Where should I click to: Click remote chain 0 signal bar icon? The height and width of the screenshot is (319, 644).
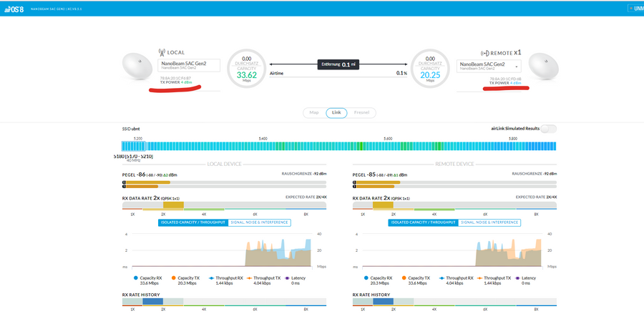tap(354, 182)
